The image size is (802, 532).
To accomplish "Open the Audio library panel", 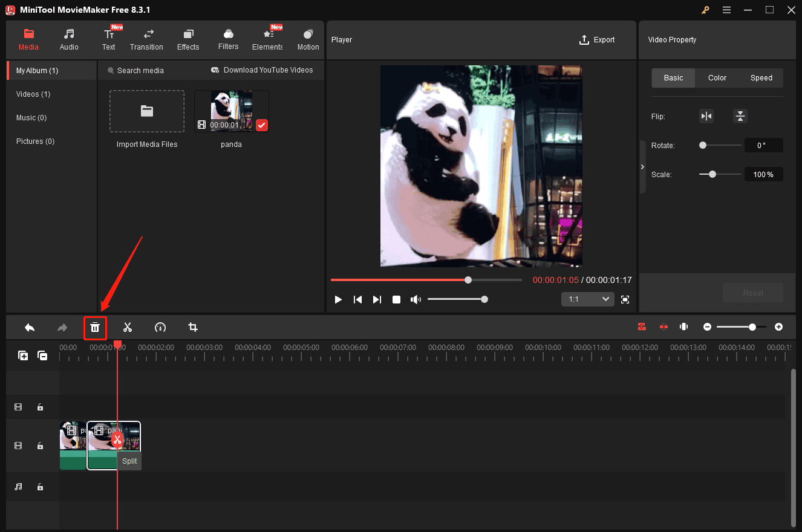I will coord(69,39).
